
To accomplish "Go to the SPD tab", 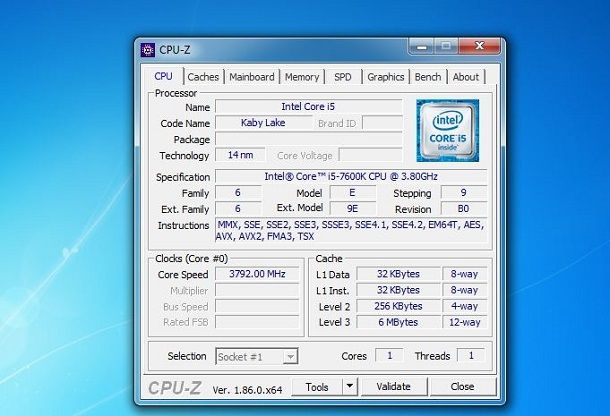I will [x=343, y=77].
